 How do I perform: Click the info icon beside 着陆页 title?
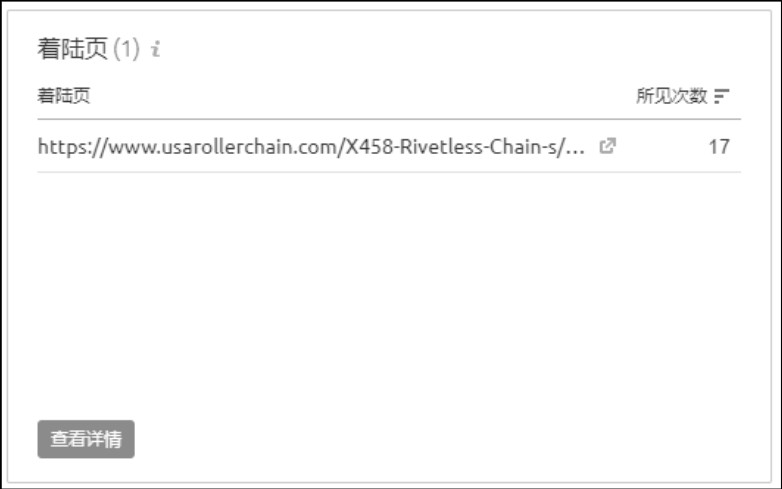pos(156,49)
